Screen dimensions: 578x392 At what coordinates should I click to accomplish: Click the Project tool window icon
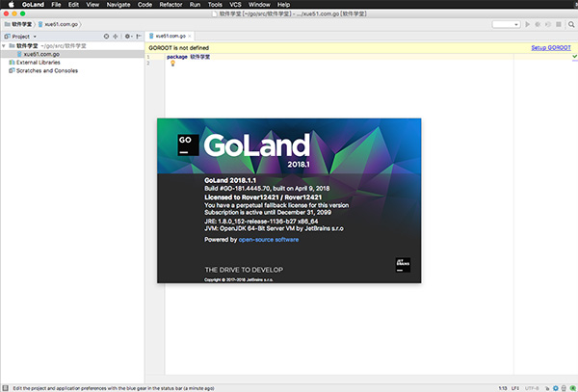click(7, 37)
